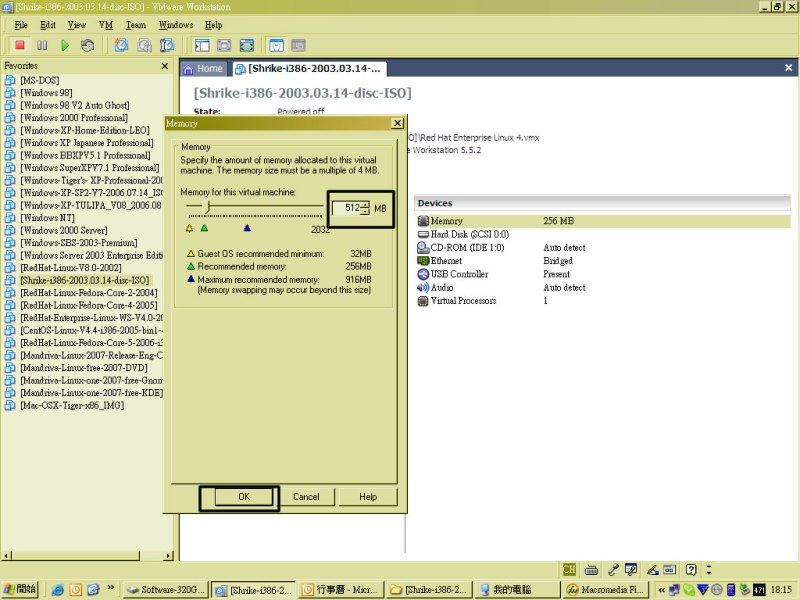Close the Favorites panel with its X
The image size is (800, 600).
(165, 66)
